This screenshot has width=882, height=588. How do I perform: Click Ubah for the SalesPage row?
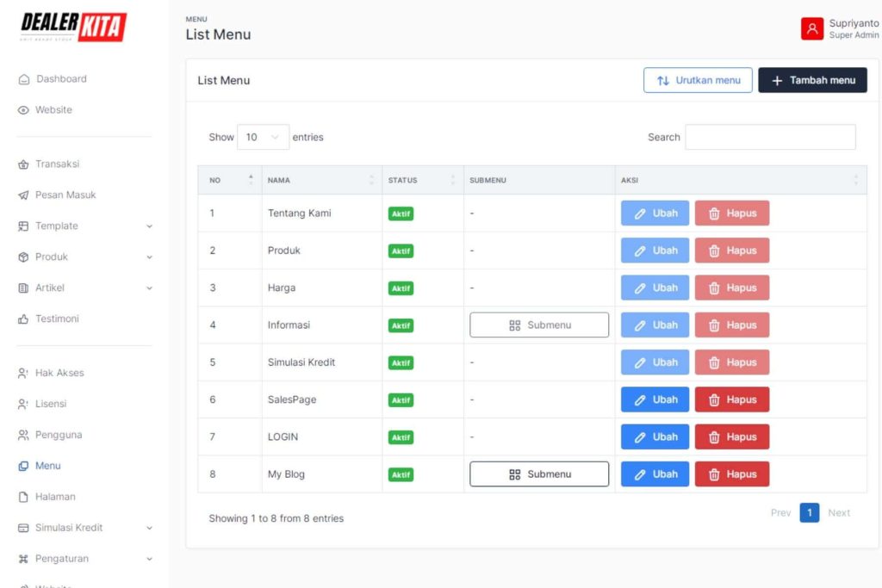[x=655, y=399]
